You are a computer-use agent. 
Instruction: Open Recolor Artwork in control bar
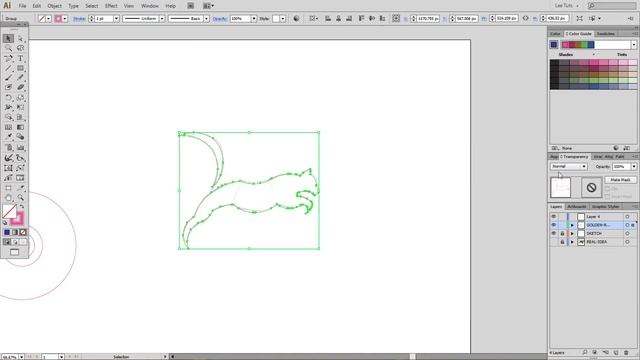click(296, 18)
